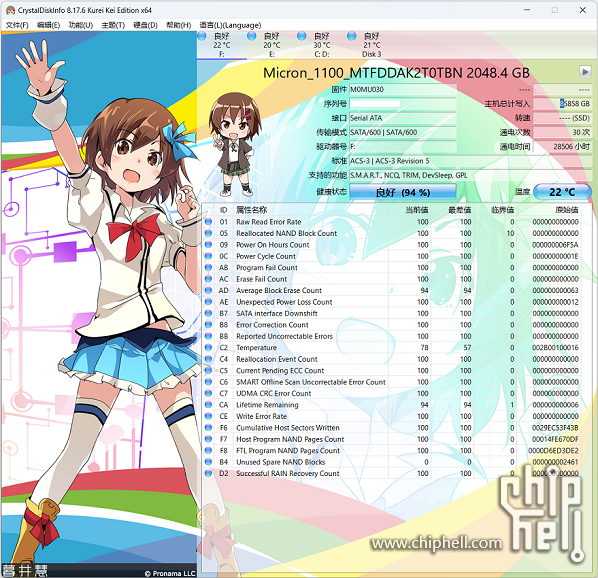
Task: Click the 临界值 column header
Action: (502, 210)
